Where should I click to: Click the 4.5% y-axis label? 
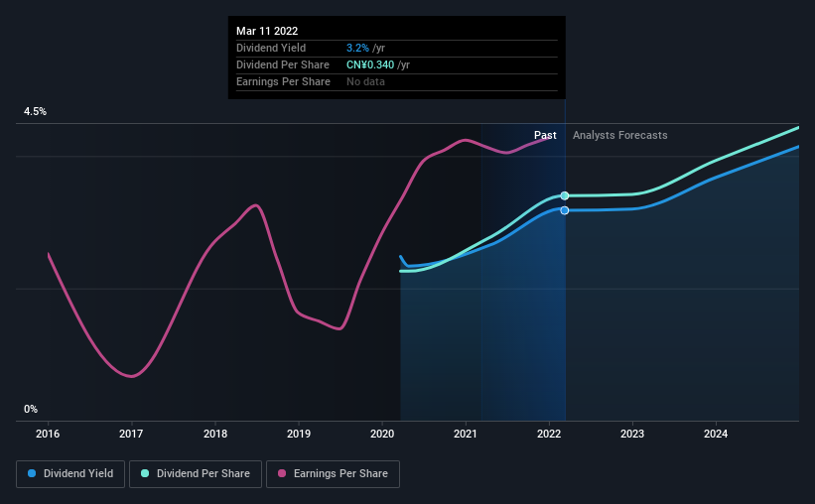[35, 112]
